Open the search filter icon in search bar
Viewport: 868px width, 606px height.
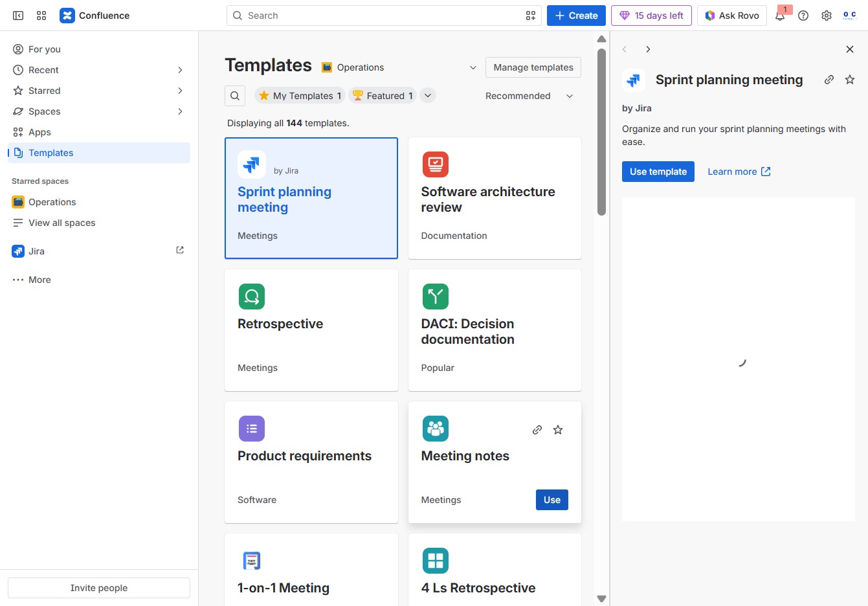point(531,16)
